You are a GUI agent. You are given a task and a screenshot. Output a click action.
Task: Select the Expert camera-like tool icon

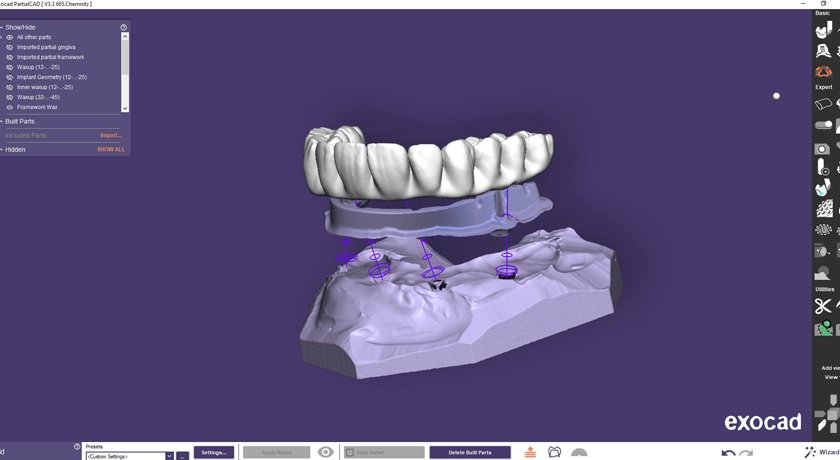822,149
